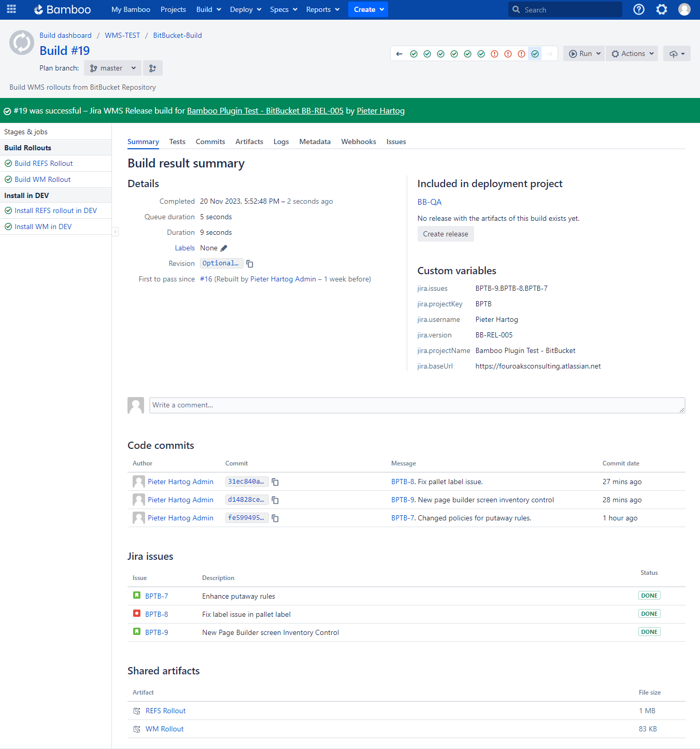
Task: Click the Bamboo logo
Action: 62,9
